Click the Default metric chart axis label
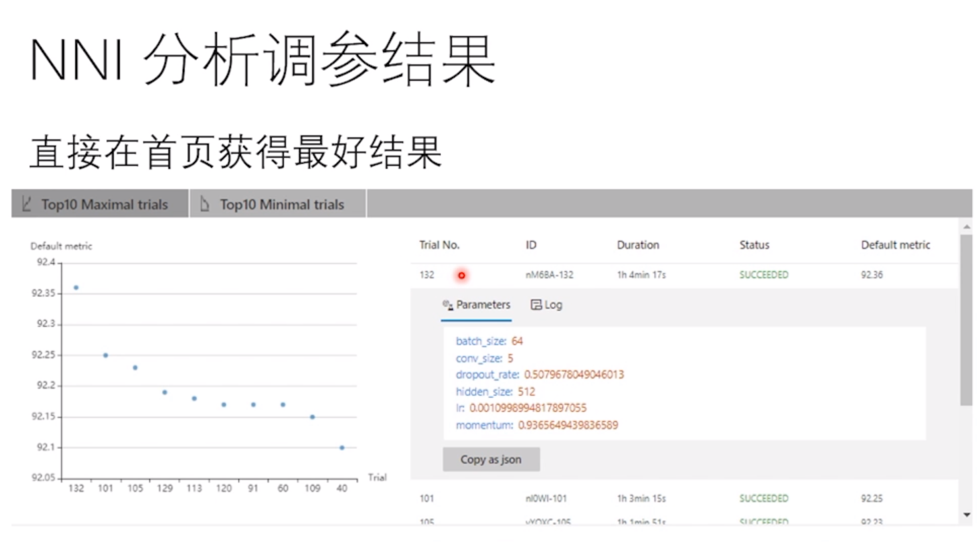The height and width of the screenshot is (543, 980). coord(61,247)
